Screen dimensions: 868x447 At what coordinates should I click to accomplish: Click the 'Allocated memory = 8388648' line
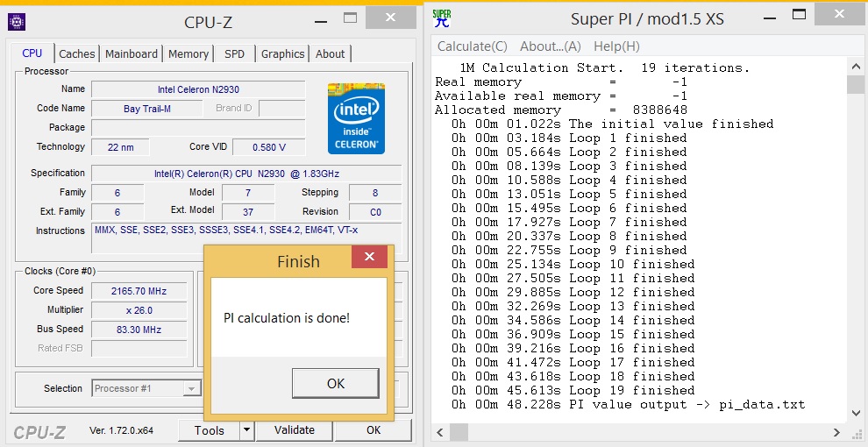(x=561, y=110)
